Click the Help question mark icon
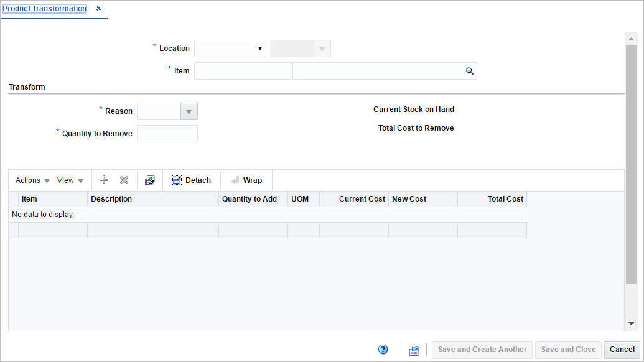The width and height of the screenshot is (644, 362). (x=383, y=350)
